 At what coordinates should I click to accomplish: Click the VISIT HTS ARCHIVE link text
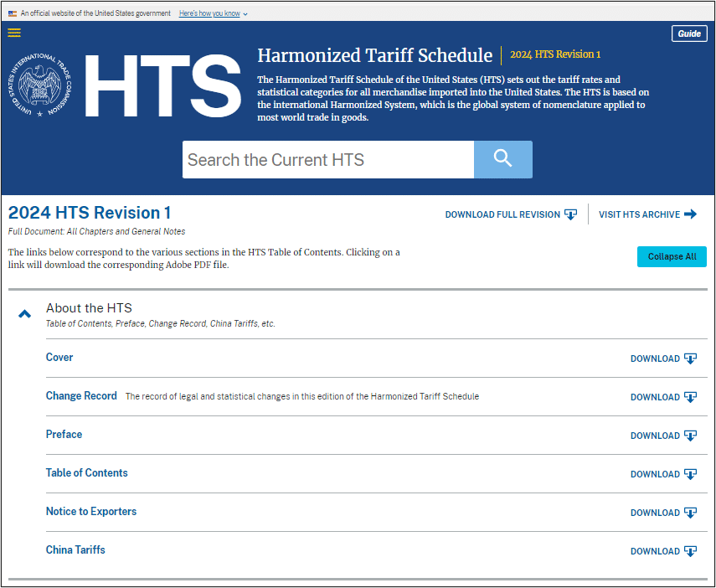point(639,214)
